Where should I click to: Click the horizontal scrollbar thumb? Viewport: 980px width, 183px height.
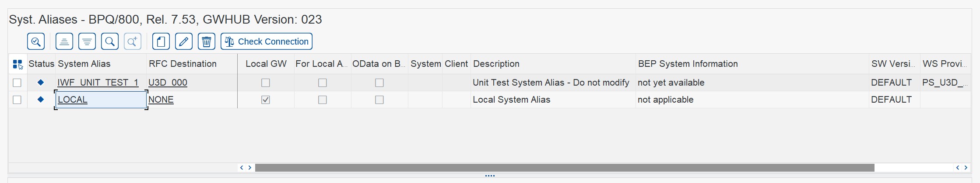565,168
